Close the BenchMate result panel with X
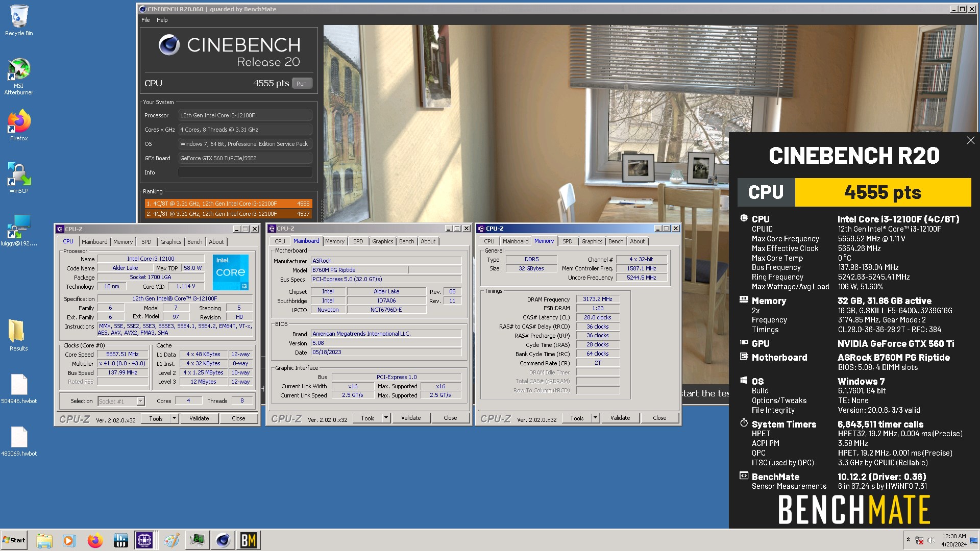Screen dimensions: 980x551 (x=970, y=140)
